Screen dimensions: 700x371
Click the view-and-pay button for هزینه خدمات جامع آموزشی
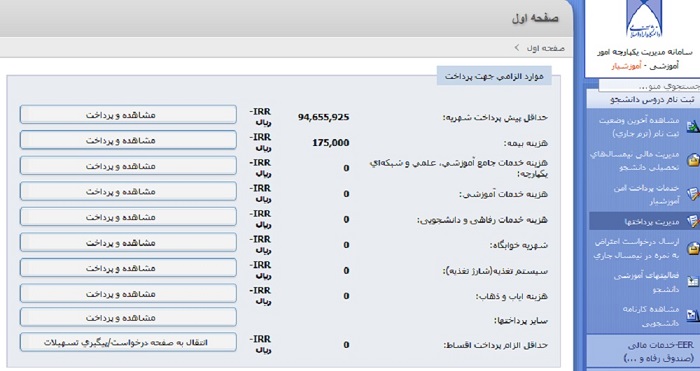128,166
